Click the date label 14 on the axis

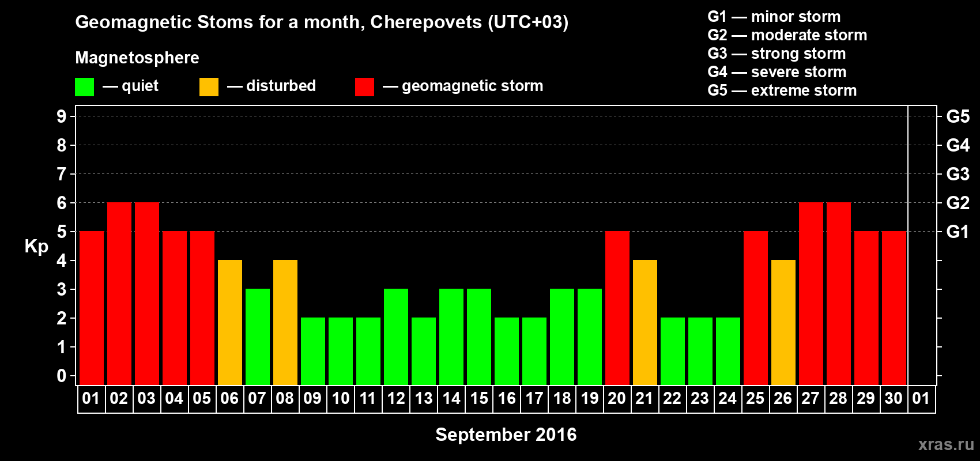451,399
